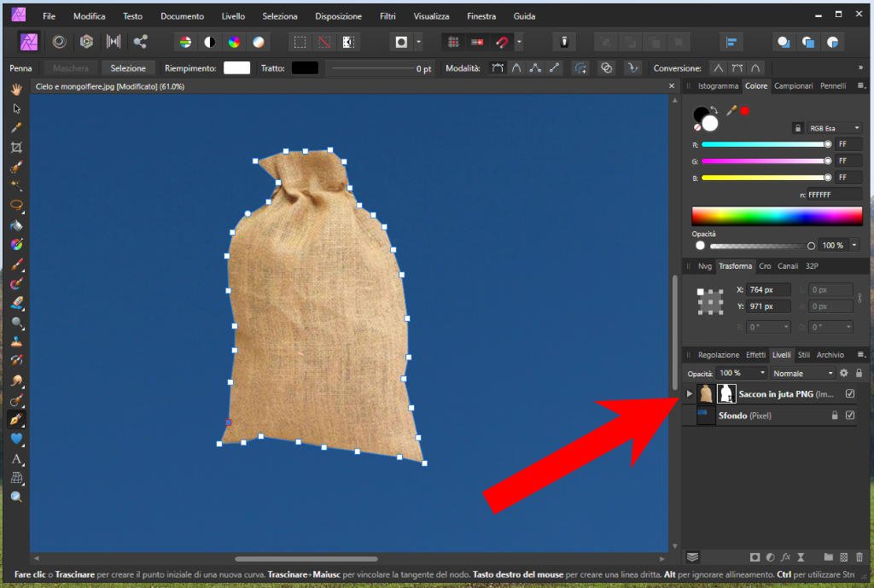Open the Colore panel opacity percentage dropdown
The image size is (874, 588).
click(854, 245)
